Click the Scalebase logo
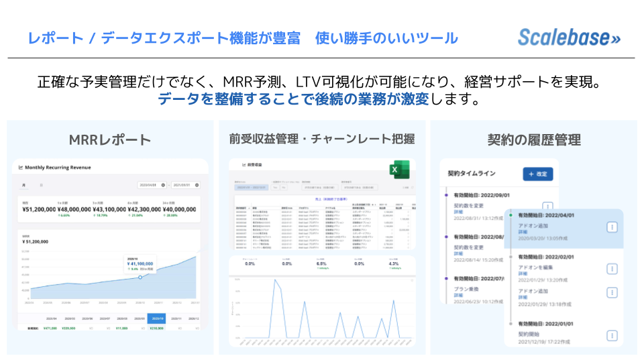644x362 pixels. (x=569, y=37)
